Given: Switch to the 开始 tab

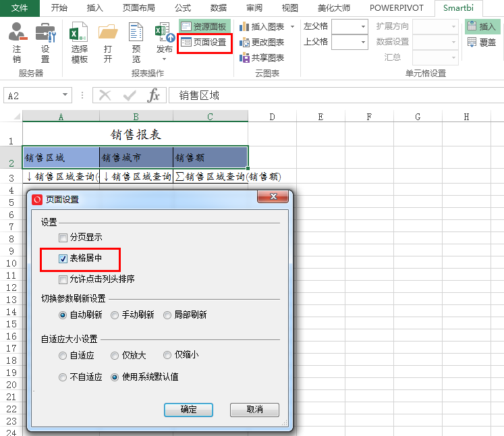Looking at the screenshot, I should 59,8.
